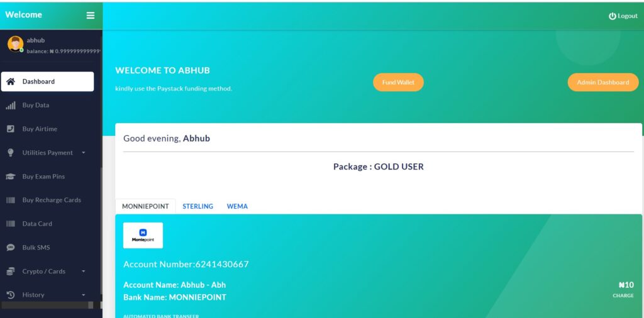
Task: Click the Buy Airtime phone icon
Action: click(x=11, y=129)
